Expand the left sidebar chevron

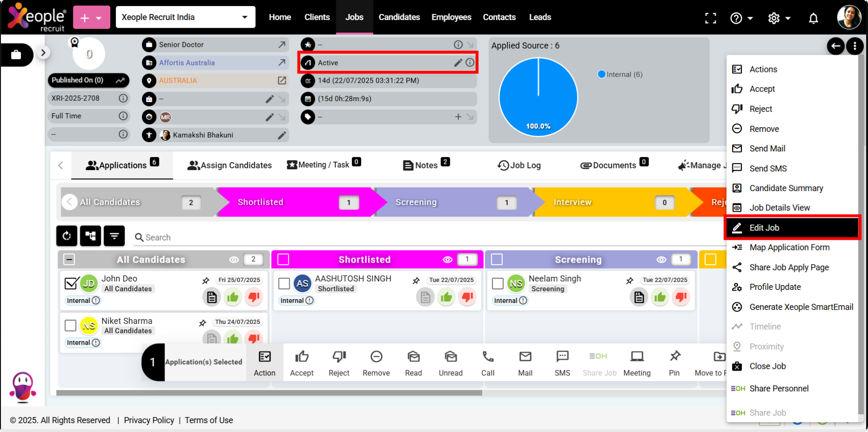(43, 53)
